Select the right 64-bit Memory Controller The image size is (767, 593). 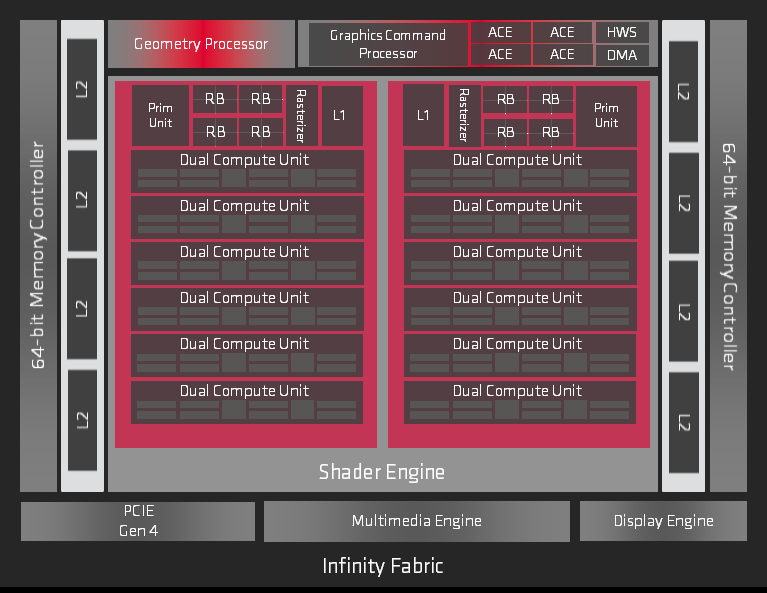pos(728,256)
